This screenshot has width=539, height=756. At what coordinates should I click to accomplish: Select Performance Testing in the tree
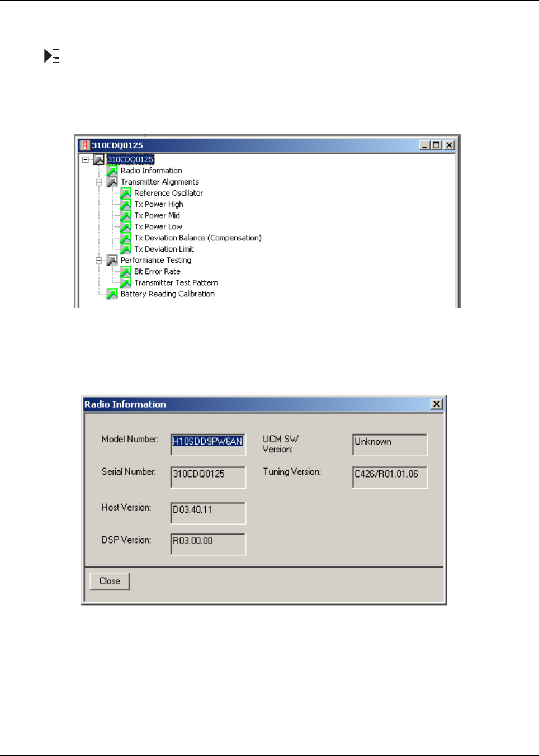pyautogui.click(x=156, y=260)
